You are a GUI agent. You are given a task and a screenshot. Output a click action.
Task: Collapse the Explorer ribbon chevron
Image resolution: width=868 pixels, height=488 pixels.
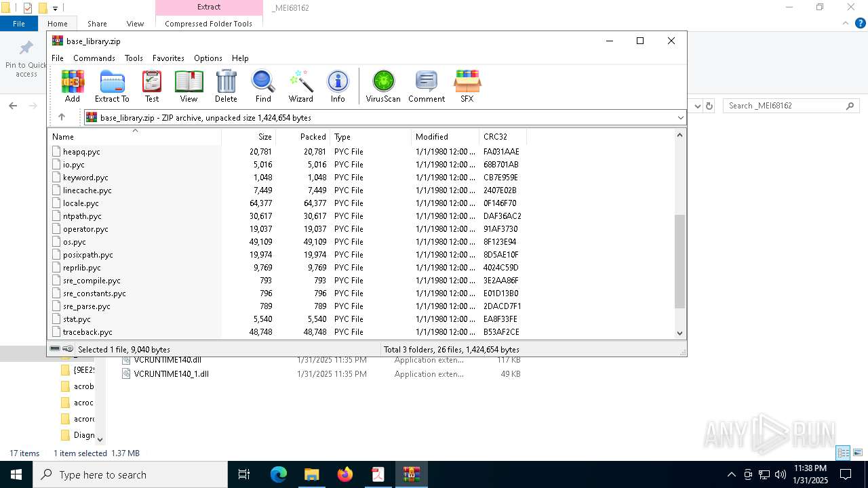point(846,23)
